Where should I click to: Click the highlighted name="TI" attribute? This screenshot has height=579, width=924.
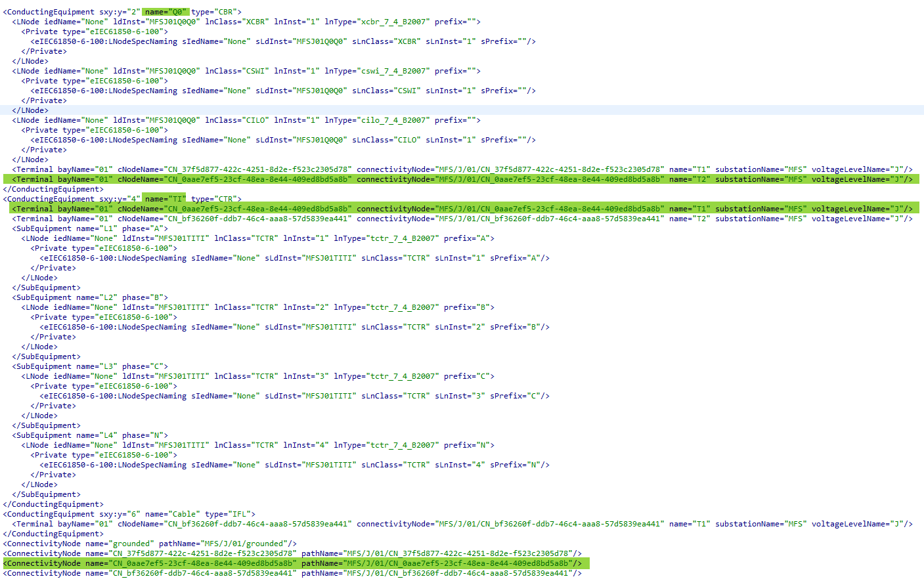tap(165, 199)
